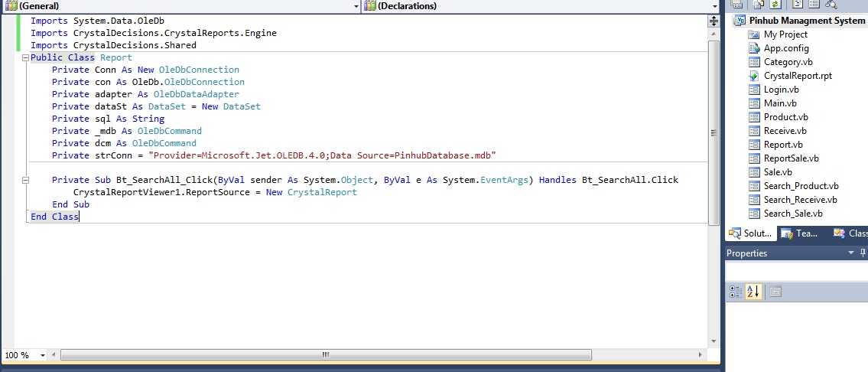Viewport: 868px width, 372px height.
Task: Click the Private con As OleDb.OleDbConnection line
Action: click(148, 82)
